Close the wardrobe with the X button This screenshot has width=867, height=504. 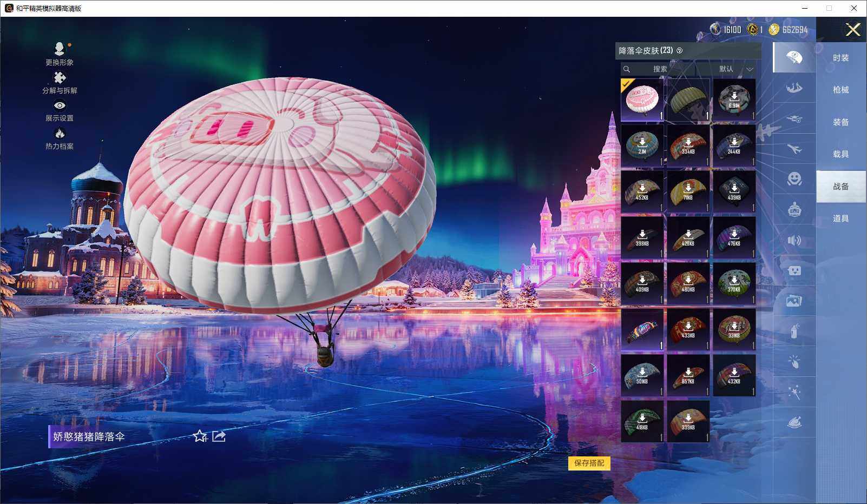coord(853,30)
